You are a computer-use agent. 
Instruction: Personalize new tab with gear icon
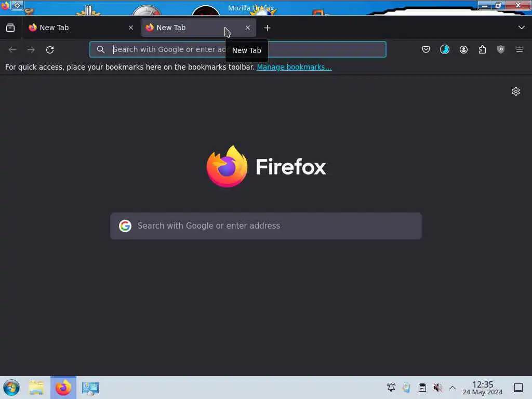tap(516, 91)
